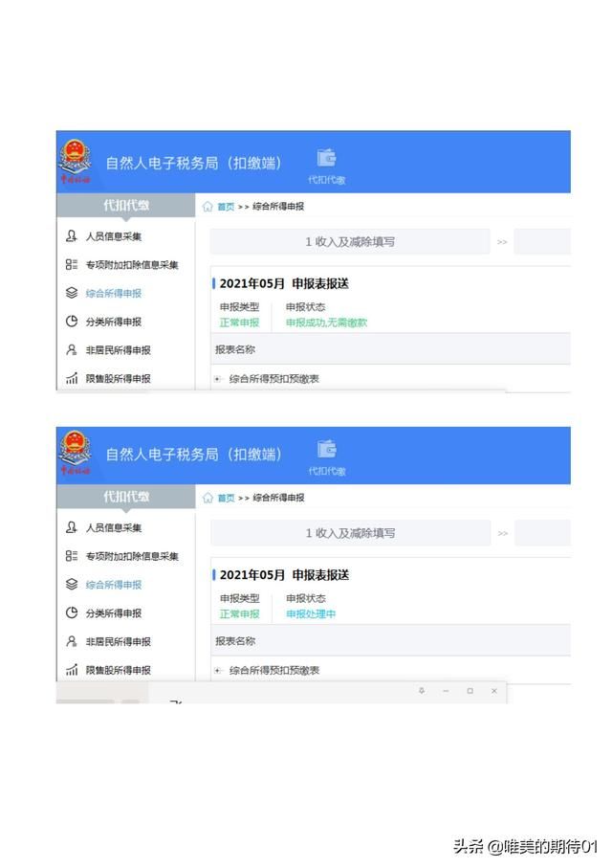
Task: Click home icon beside 首页 in lower screenshot
Action: (x=208, y=498)
